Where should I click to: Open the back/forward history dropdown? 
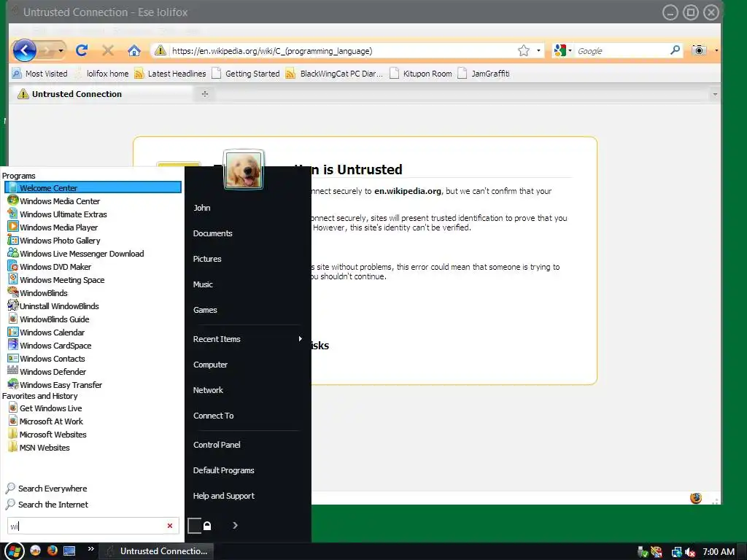[61, 50]
